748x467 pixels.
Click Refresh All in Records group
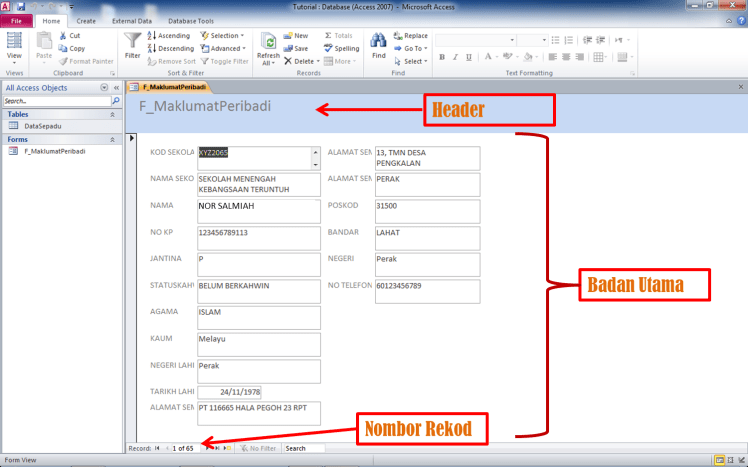pos(268,46)
